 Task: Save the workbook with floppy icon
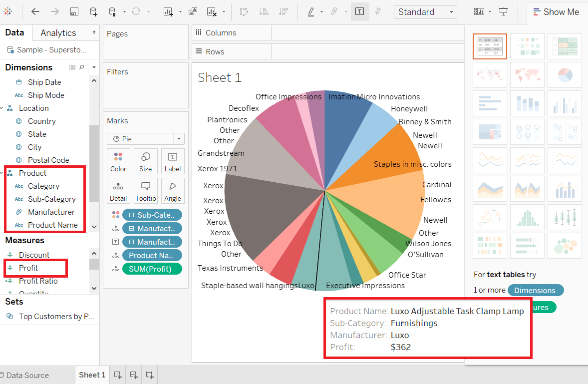pyautogui.click(x=74, y=11)
